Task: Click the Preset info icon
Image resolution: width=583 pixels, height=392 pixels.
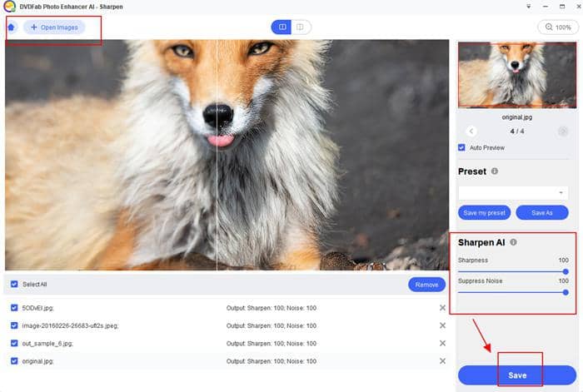Action: pyautogui.click(x=495, y=171)
